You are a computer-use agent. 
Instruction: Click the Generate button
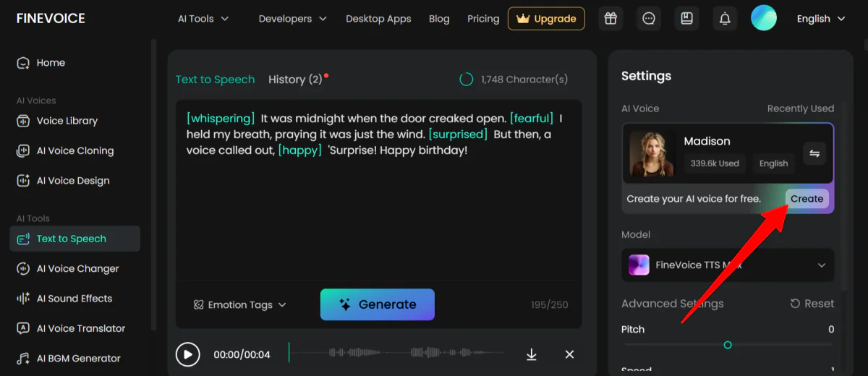pyautogui.click(x=378, y=304)
